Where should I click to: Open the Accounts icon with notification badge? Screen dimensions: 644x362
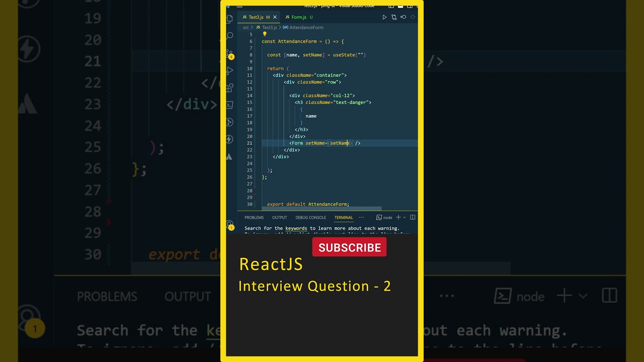coord(229,225)
